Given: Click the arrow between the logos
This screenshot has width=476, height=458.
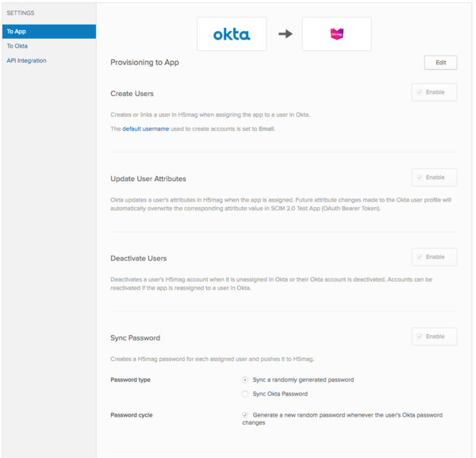Looking at the screenshot, I should pyautogui.click(x=285, y=34).
